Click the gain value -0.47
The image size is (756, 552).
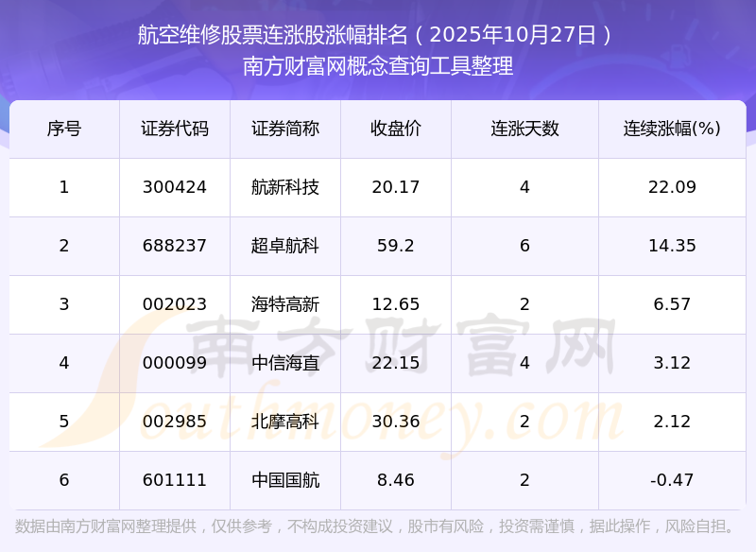click(672, 480)
